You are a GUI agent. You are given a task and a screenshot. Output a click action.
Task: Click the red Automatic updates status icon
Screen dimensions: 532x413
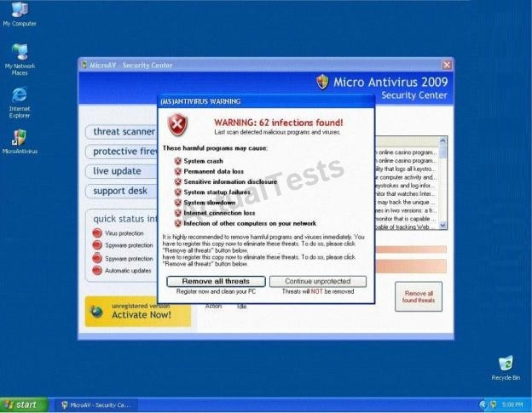97,271
